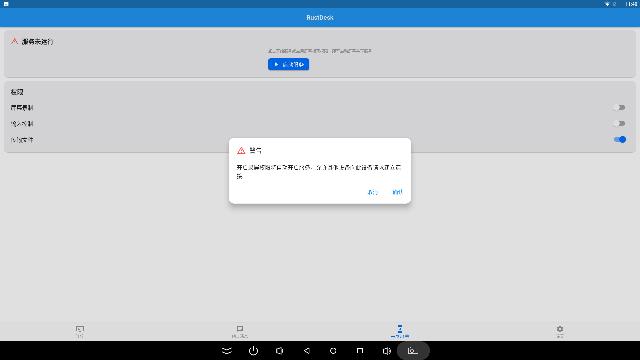Select the highlighted Share Screen tab
The height and width of the screenshot is (360, 640).
pyautogui.click(x=400, y=331)
